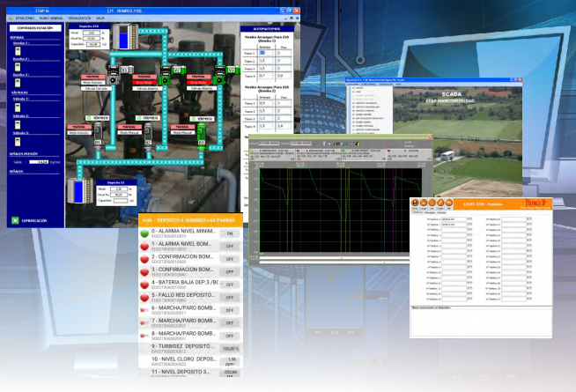Click the Depósito Z10 tank graphic
576x392 pixels.
[125, 36]
